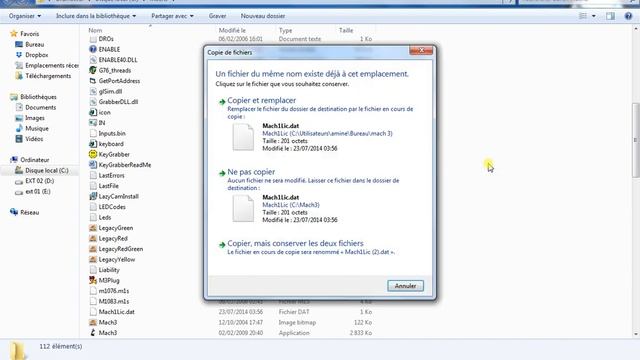Select EXT 02 (D:) drive

[x=34, y=181]
